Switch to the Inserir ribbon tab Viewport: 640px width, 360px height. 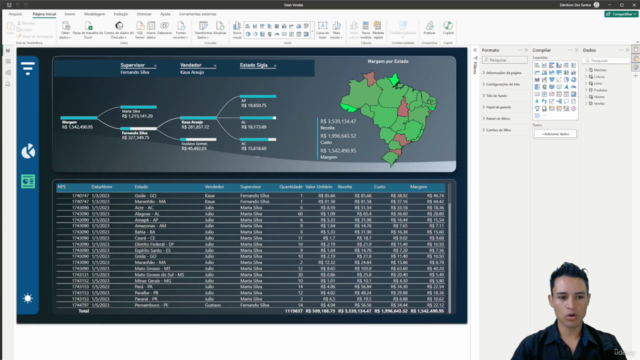pyautogui.click(x=70, y=14)
